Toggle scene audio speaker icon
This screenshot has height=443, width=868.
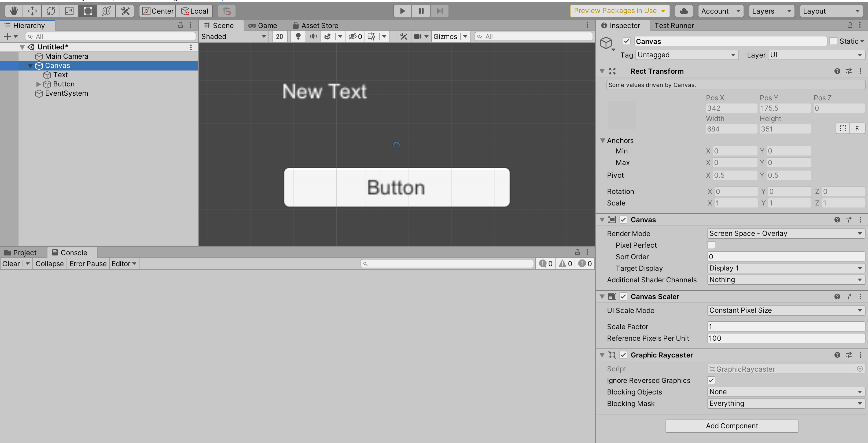coord(313,36)
